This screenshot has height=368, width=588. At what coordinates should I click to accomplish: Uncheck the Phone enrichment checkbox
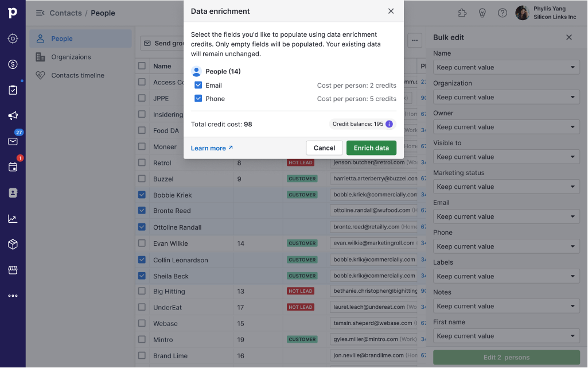[x=198, y=99]
